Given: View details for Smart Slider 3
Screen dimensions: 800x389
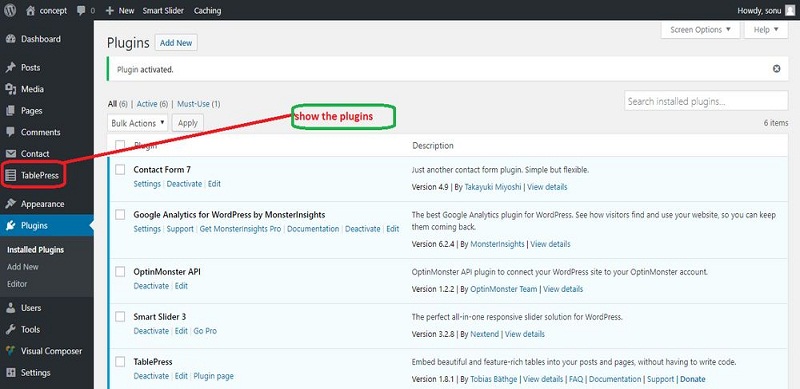Looking at the screenshot, I should (524, 334).
